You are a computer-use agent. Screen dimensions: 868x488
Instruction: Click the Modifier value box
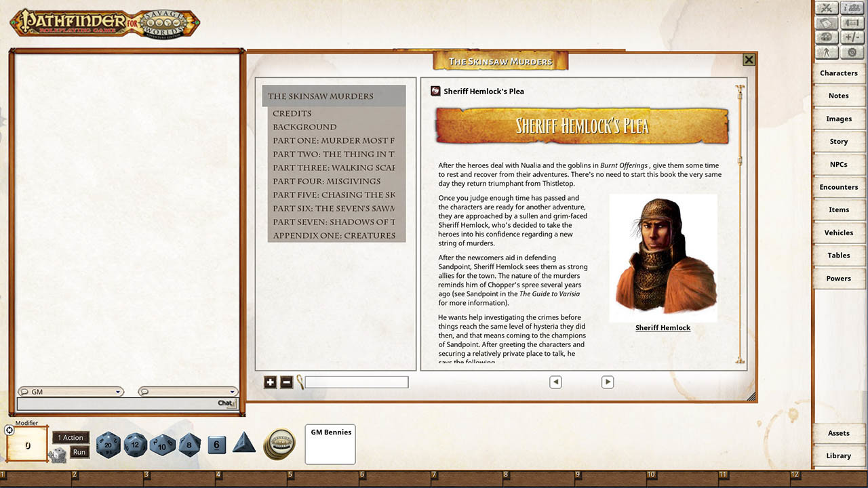pos(27,445)
